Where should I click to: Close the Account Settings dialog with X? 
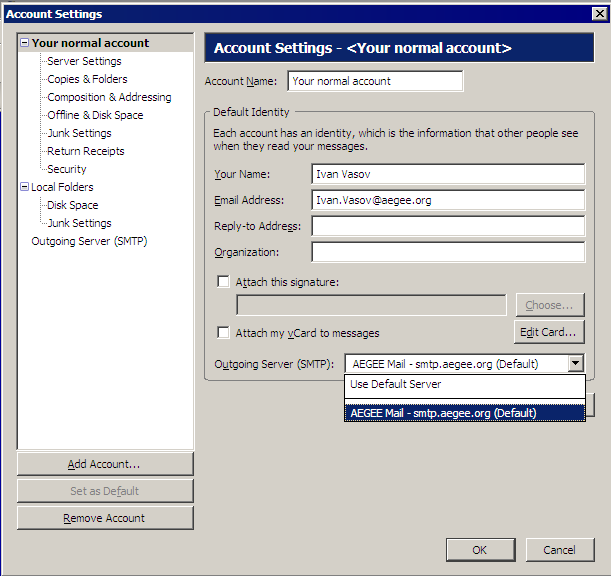point(599,14)
